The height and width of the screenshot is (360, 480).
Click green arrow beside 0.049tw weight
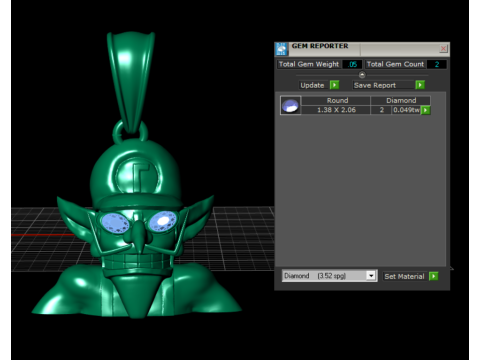click(426, 110)
